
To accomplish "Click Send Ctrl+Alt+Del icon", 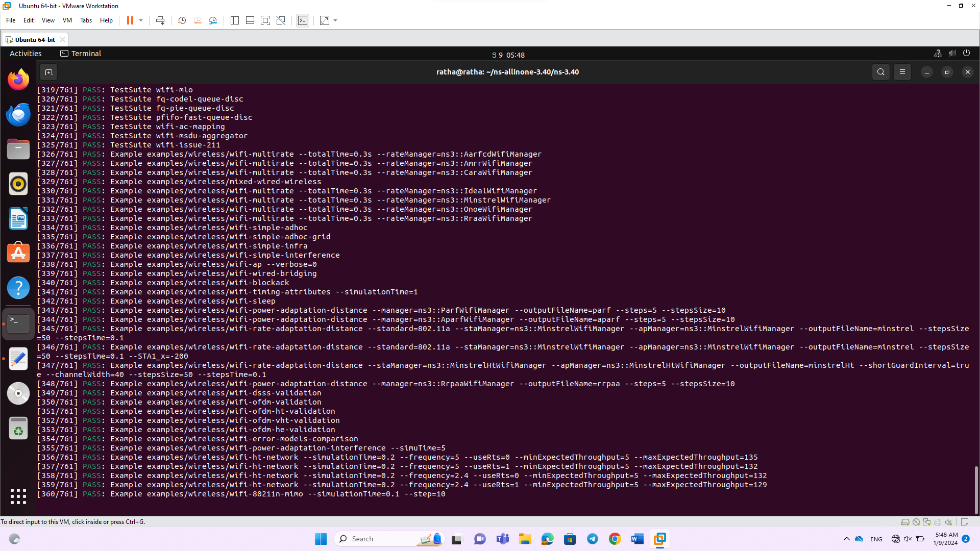I will coord(160,20).
